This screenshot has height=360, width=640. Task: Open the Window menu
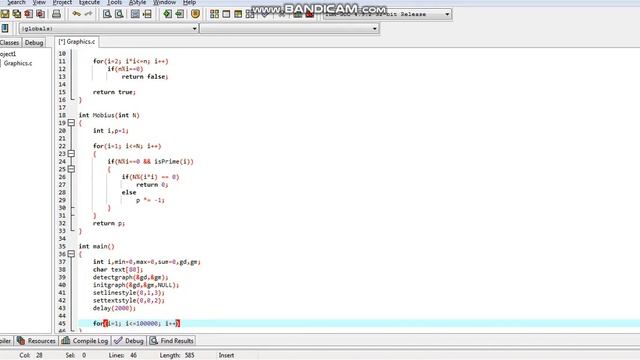point(164,2)
